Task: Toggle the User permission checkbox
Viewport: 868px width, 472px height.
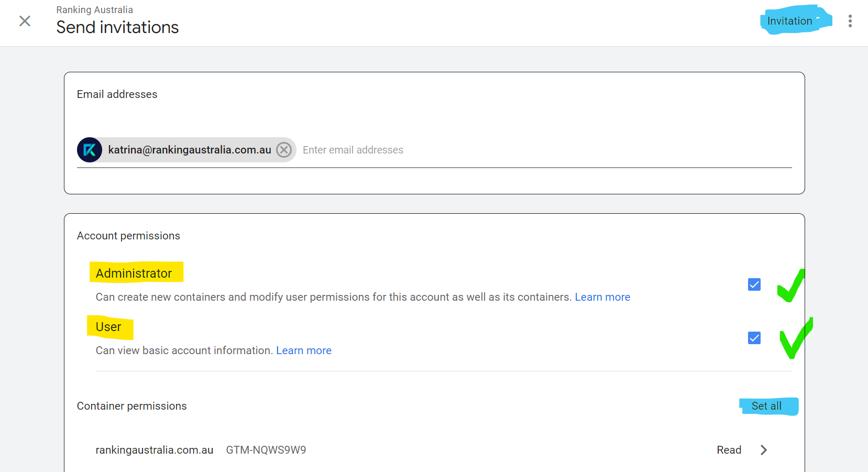Action: coord(754,338)
